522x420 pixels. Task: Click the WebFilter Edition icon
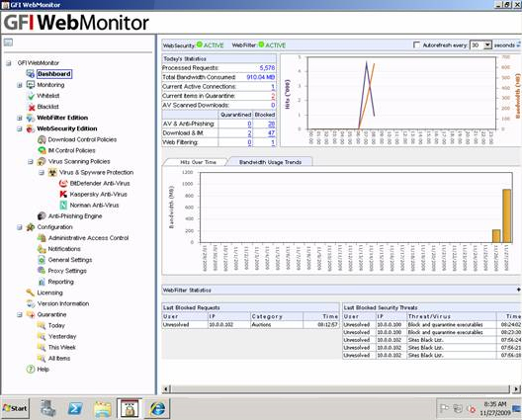point(31,118)
